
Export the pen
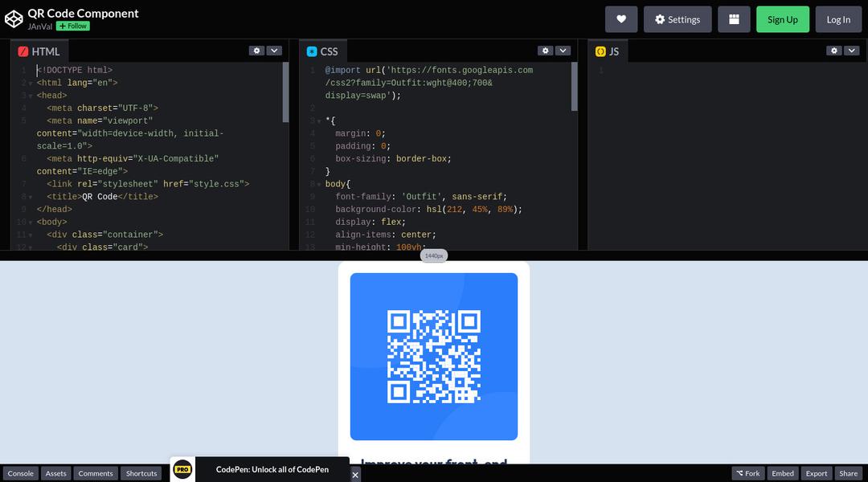[817, 473]
